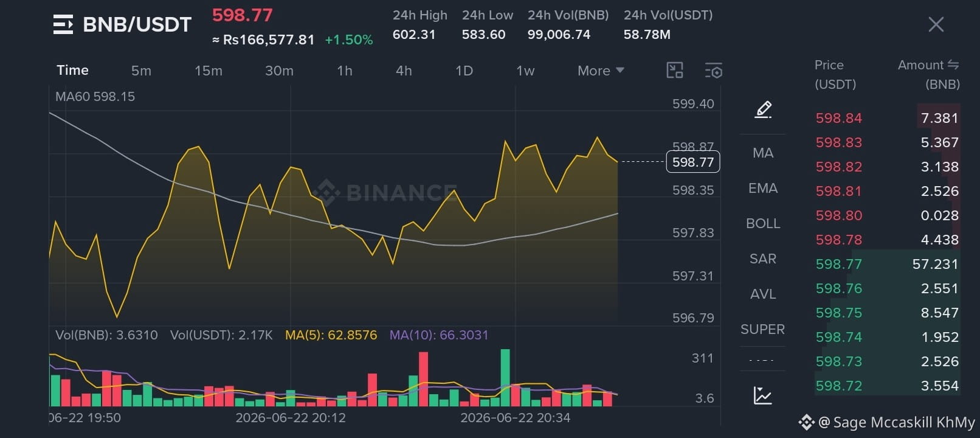Close the full-screen chart view
980x438 pixels.
[936, 24]
